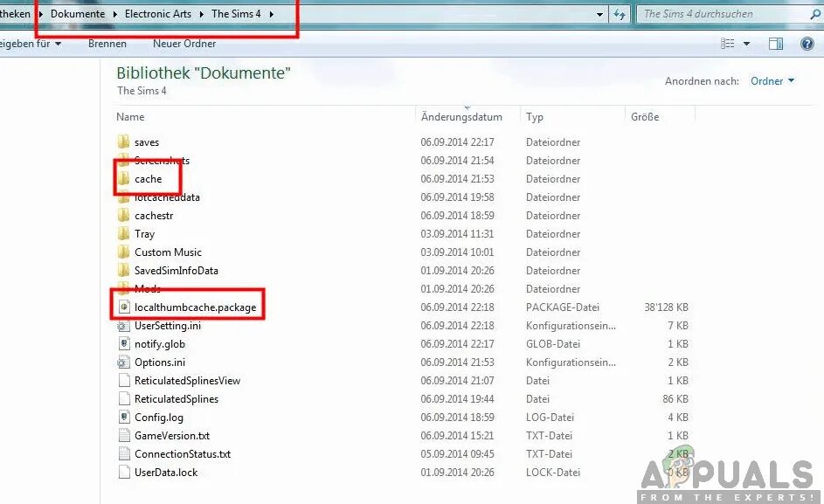Select the notify.glob file name
The image size is (824, 504).
coord(160,343)
